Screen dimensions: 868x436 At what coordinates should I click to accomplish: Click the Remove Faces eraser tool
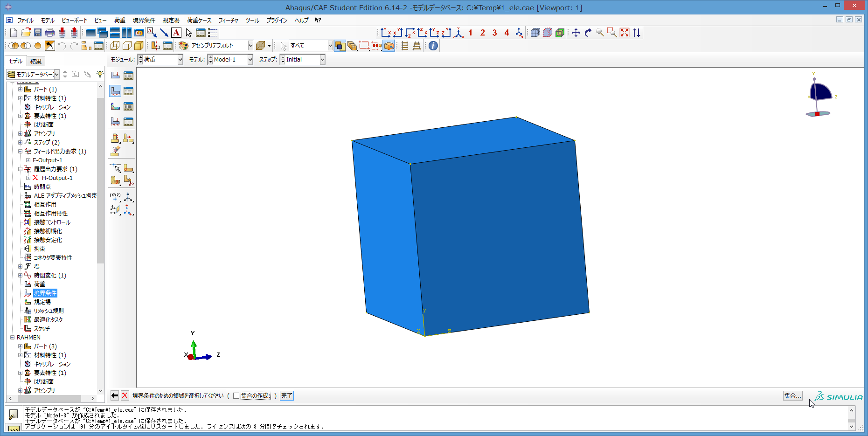[115, 151]
